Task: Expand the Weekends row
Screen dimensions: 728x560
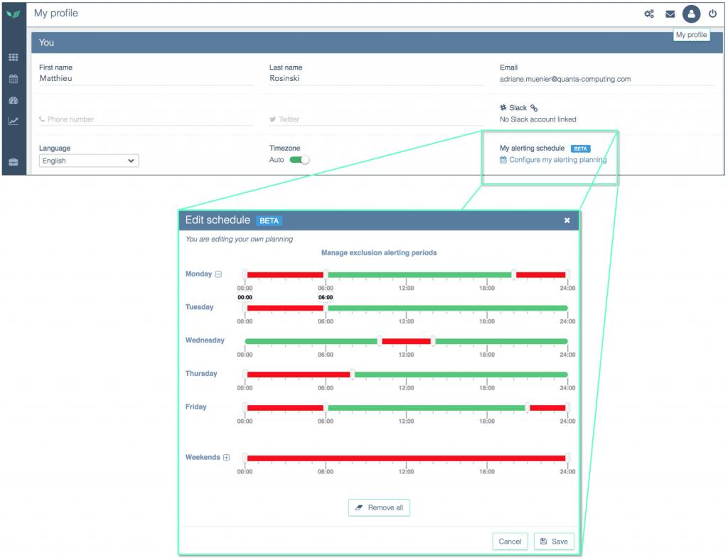Action: [227, 458]
